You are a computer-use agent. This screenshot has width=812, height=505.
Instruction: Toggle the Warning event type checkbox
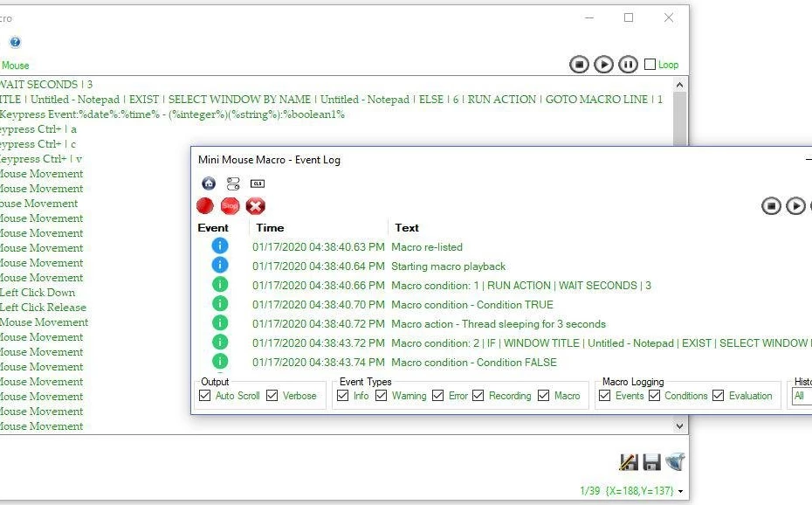pyautogui.click(x=382, y=396)
